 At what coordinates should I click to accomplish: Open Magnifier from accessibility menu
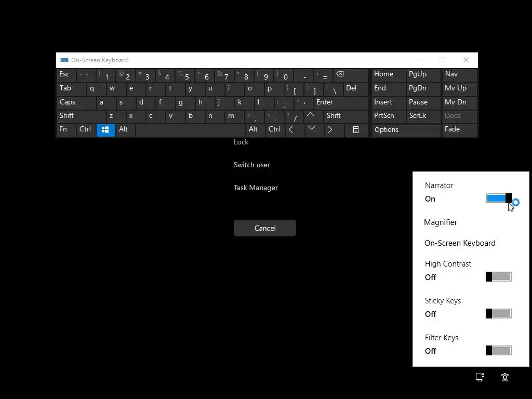pyautogui.click(x=441, y=222)
